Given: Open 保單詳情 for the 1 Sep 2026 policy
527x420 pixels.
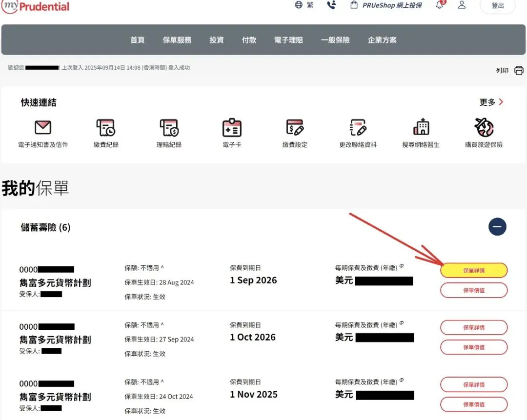Looking at the screenshot, I should coord(474,270).
